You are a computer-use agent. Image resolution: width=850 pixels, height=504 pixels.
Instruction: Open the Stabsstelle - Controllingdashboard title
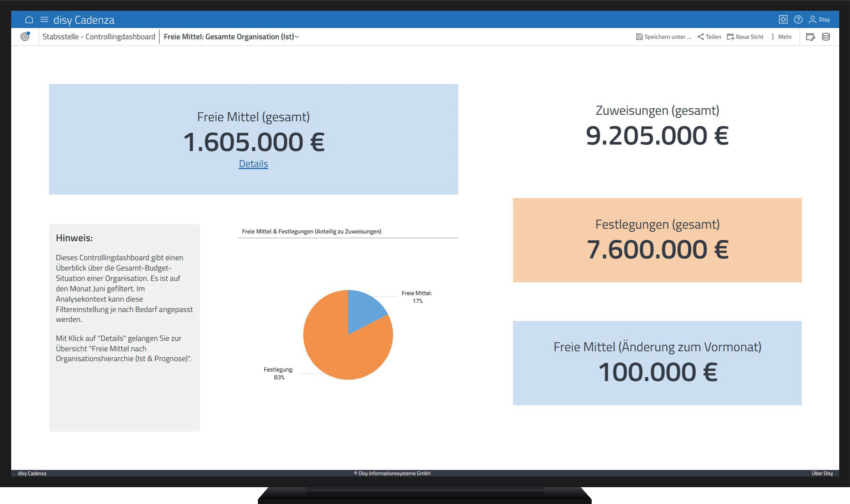[99, 37]
